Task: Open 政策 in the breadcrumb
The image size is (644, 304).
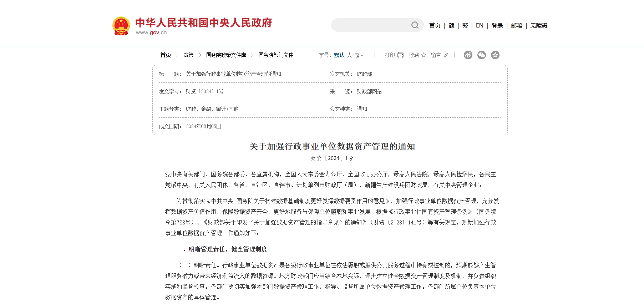Action: tap(188, 55)
